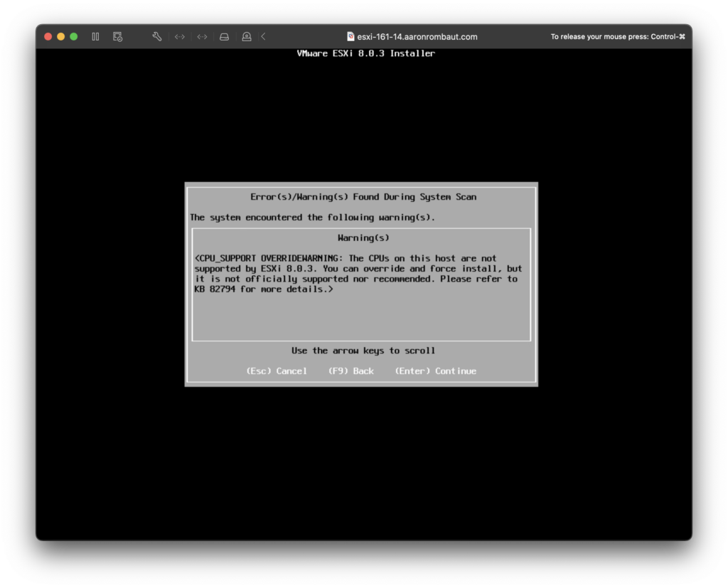Select the (F9) Back option
This screenshot has width=728, height=588.
[x=350, y=371]
